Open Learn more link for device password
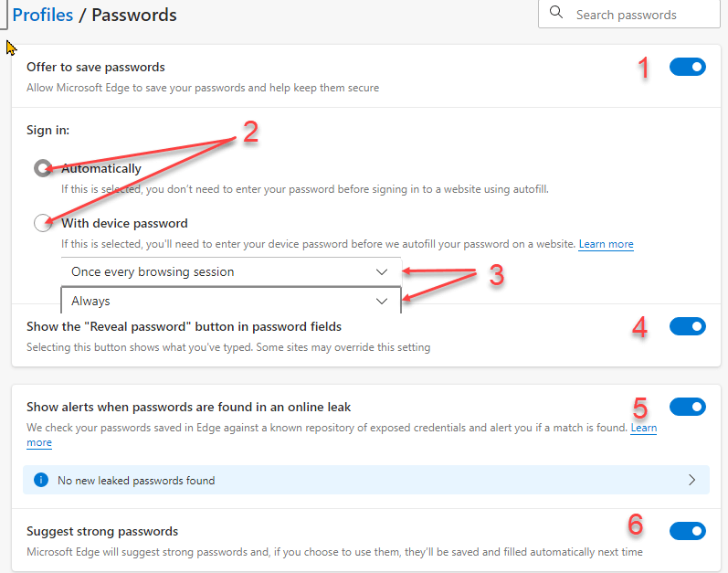The width and height of the screenshot is (728, 573). [x=606, y=244]
